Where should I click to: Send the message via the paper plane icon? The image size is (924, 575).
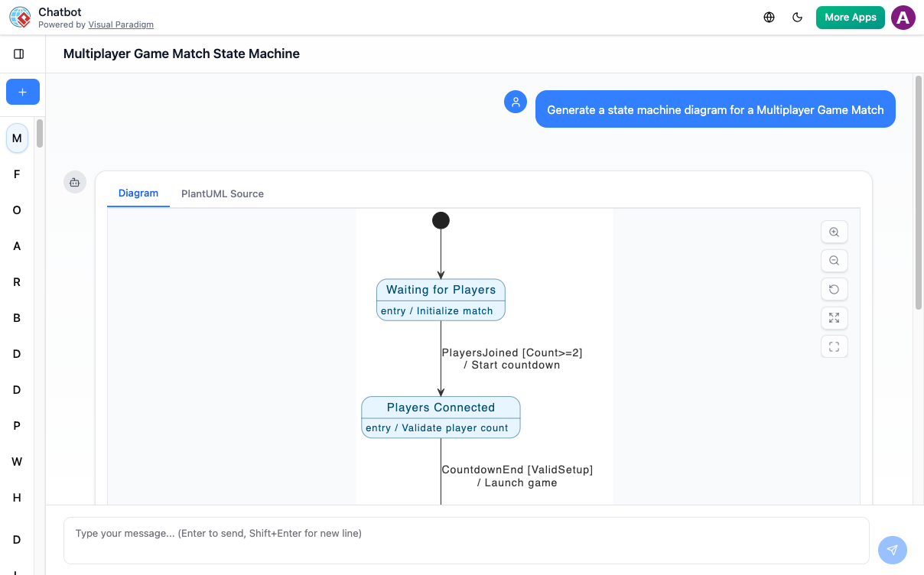click(892, 550)
